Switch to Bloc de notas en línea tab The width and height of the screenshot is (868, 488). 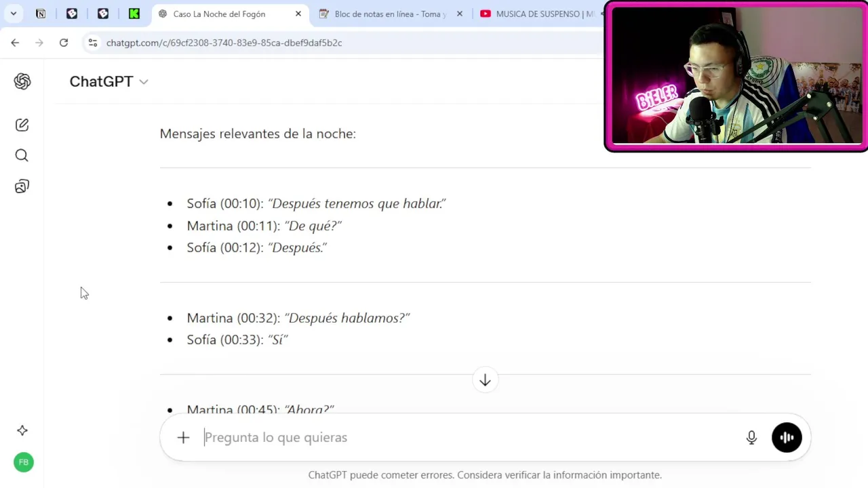pyautogui.click(x=390, y=14)
